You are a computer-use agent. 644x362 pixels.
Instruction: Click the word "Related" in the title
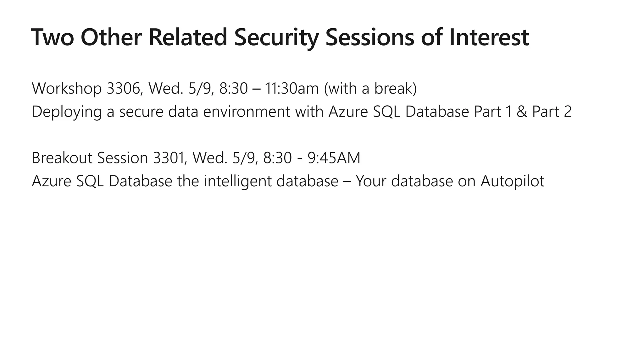(188, 37)
